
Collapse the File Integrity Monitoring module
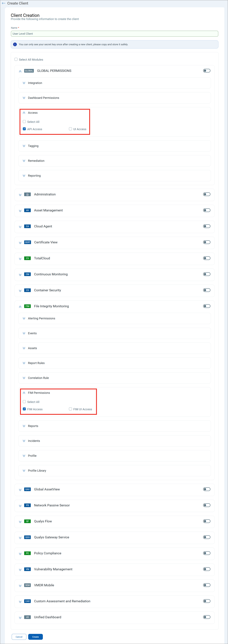(x=20, y=307)
